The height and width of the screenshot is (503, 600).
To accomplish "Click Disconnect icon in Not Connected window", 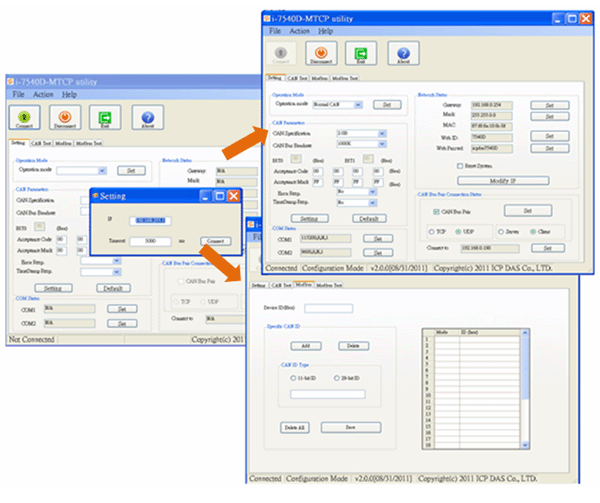I will pos(65,117).
